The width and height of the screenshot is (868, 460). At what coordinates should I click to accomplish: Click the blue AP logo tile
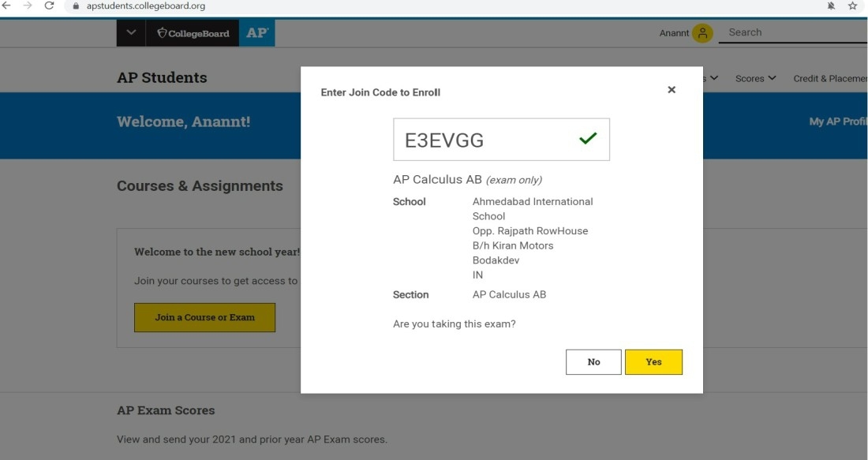click(257, 33)
